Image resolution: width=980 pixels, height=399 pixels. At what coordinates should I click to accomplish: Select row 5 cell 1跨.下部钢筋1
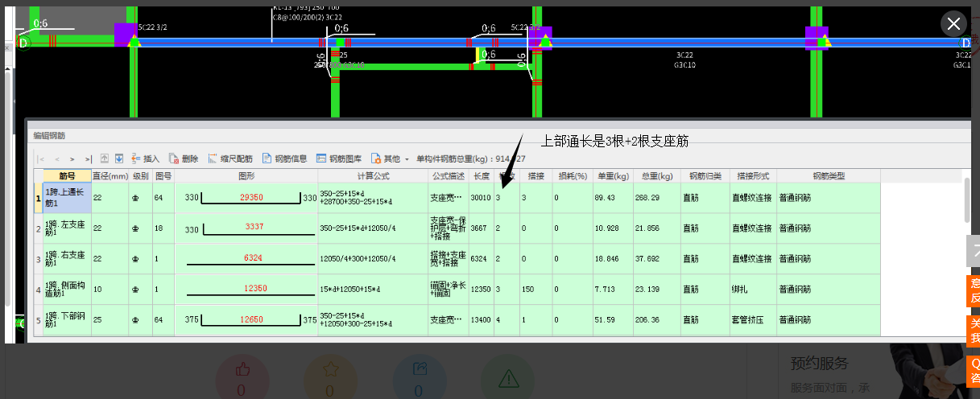click(67, 320)
